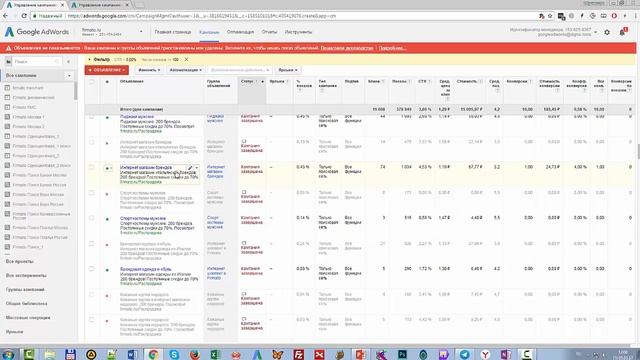The height and width of the screenshot is (360, 640).
Task: Open Photoshop from the taskbar
Action: (402, 354)
